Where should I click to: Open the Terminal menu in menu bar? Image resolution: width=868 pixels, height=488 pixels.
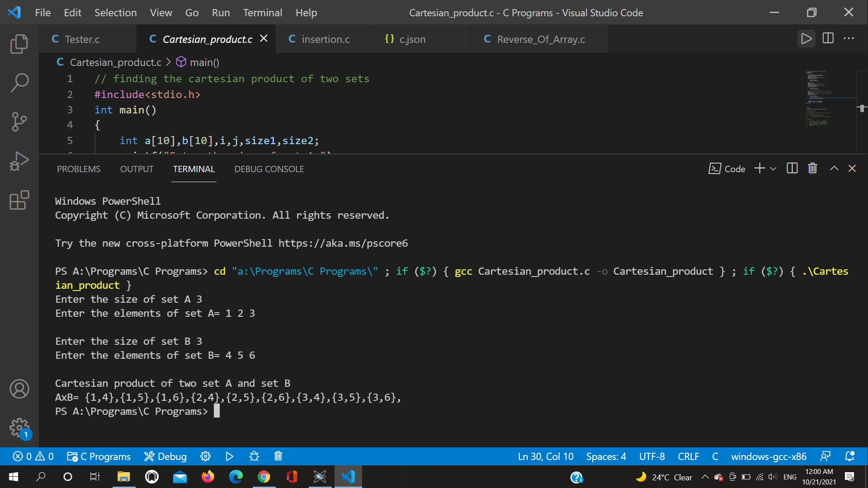(x=262, y=13)
